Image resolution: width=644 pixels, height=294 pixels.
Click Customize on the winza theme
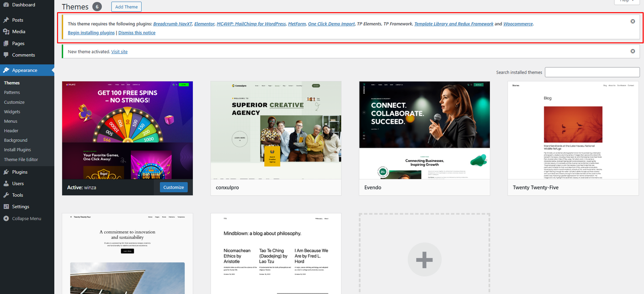point(174,187)
